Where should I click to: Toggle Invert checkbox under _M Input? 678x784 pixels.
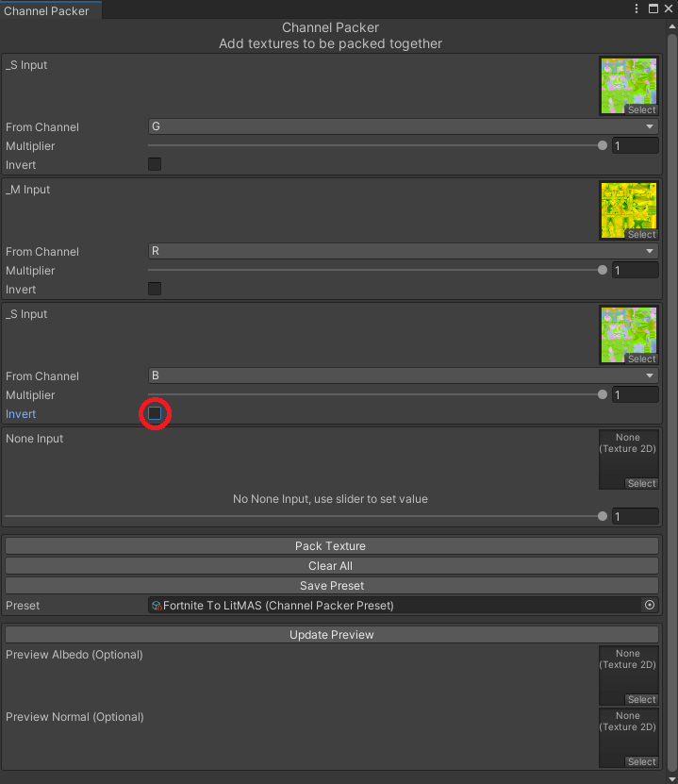(155, 289)
